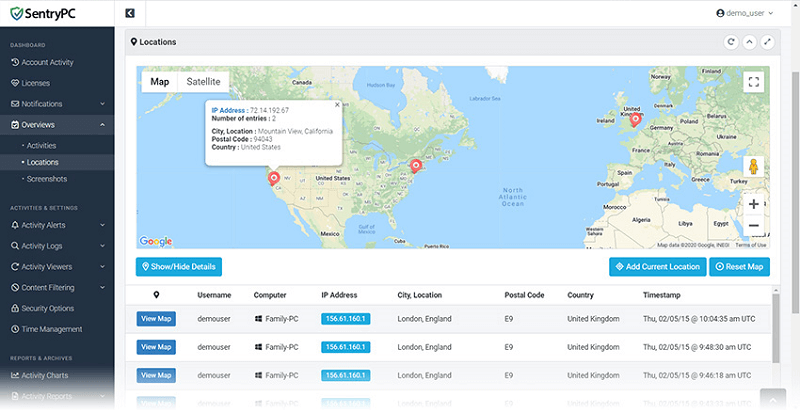This screenshot has width=800, height=410.
Task: Expand the Notifications menu
Action: pyautogui.click(x=57, y=104)
